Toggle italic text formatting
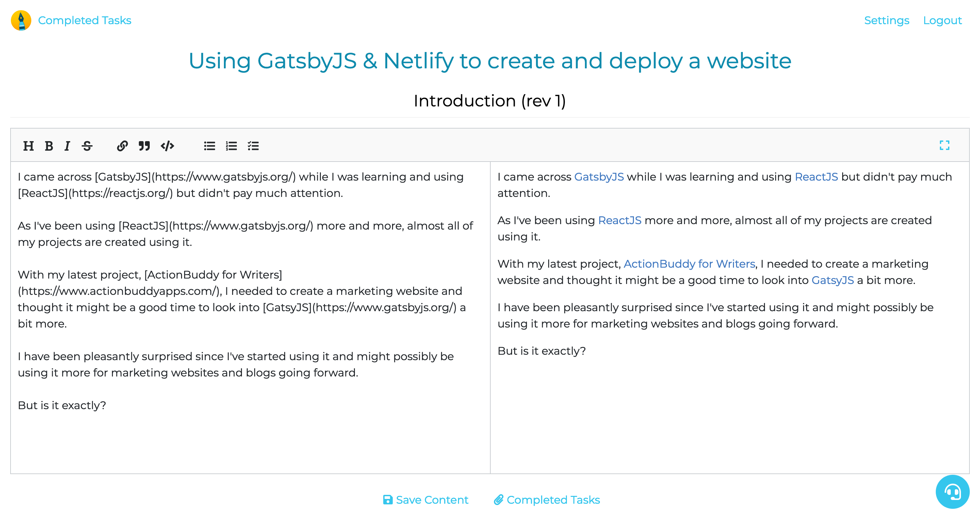Viewport: 980px width, 519px height. point(67,146)
